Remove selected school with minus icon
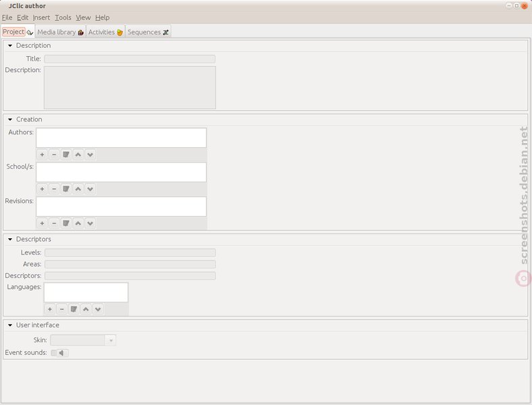The width and height of the screenshot is (532, 405). pos(54,189)
